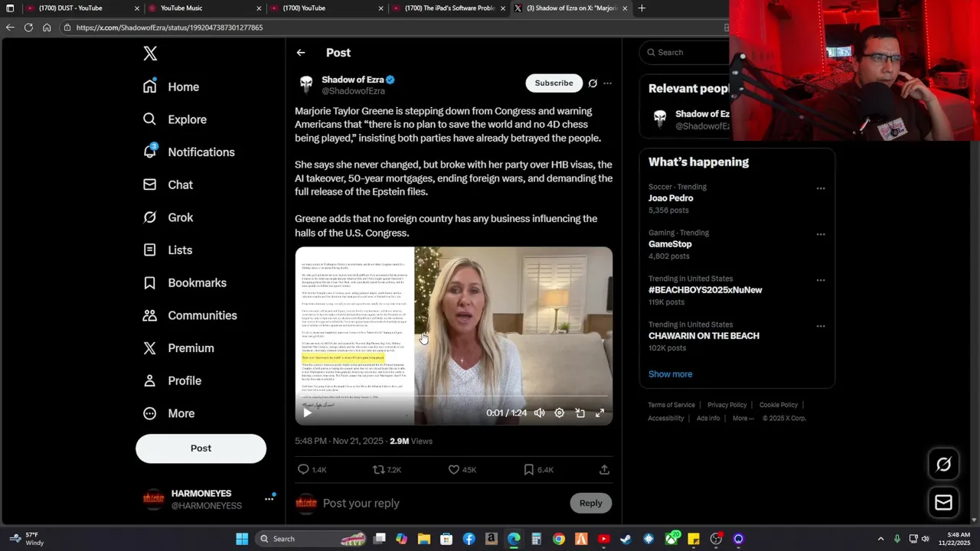The image size is (980, 551).
Task: Open File Explorer from taskbar
Action: (x=424, y=539)
